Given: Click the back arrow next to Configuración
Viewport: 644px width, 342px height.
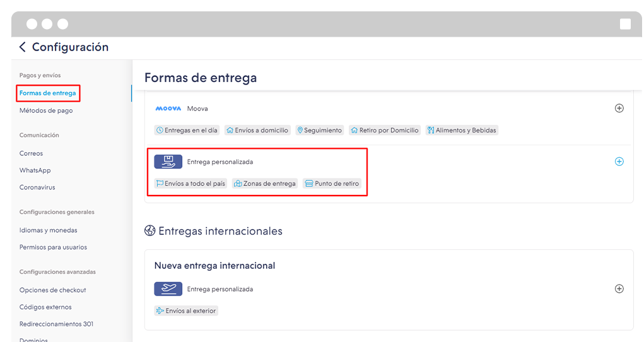Looking at the screenshot, I should [23, 47].
